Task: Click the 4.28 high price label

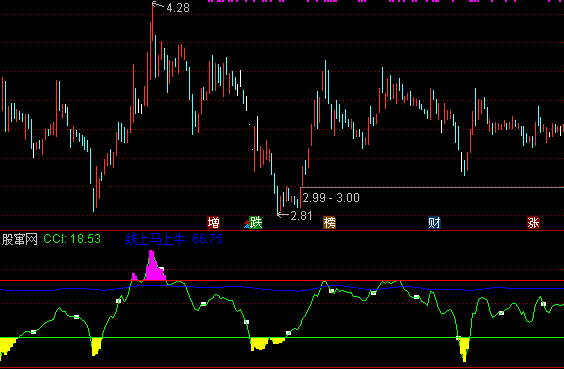Action: [178, 8]
